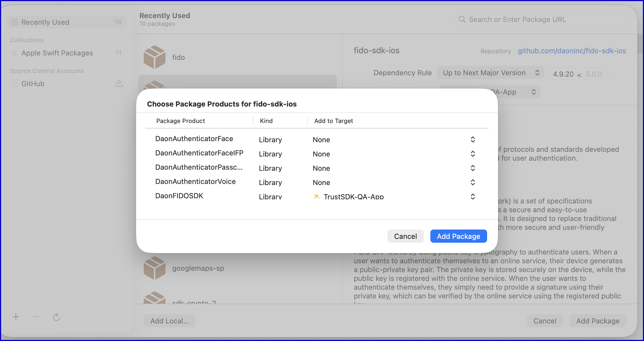The height and width of the screenshot is (341, 644).
Task: Click the refresh arrow icon in sidebar
Action: coord(57,317)
